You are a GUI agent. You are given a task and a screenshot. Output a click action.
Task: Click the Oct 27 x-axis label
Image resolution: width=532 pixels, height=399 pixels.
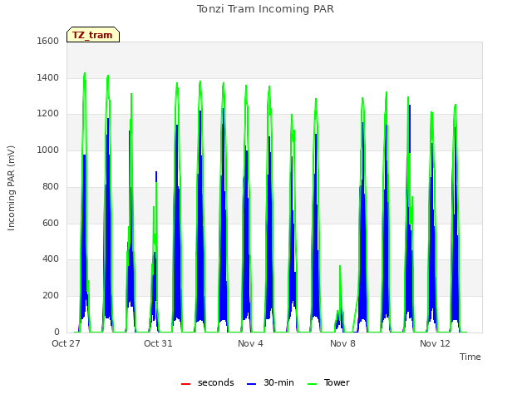[x=66, y=343]
